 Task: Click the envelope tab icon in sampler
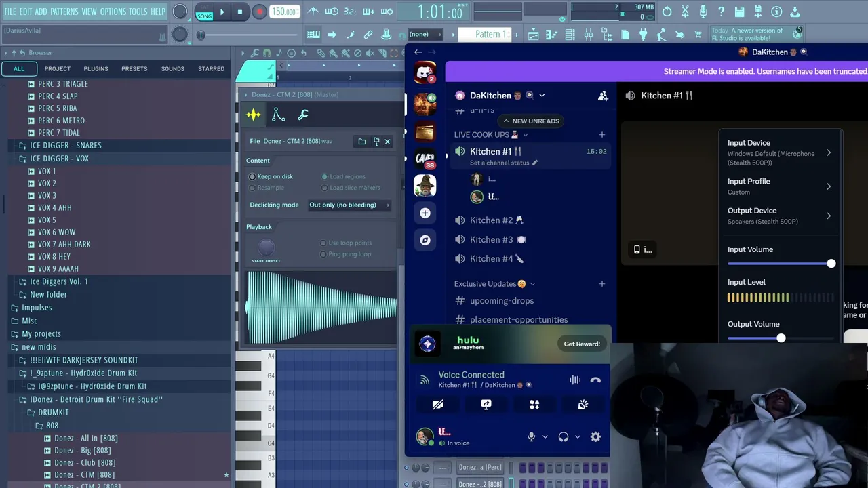(278, 115)
